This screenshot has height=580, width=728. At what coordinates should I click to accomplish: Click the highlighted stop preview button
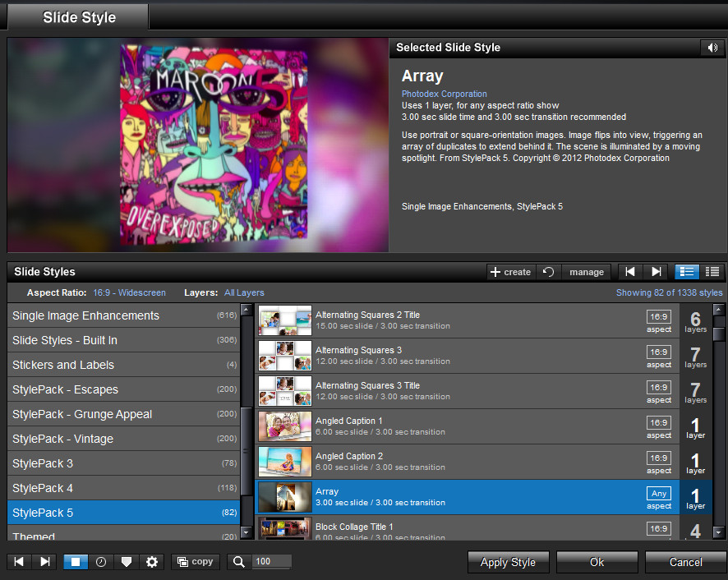click(76, 561)
